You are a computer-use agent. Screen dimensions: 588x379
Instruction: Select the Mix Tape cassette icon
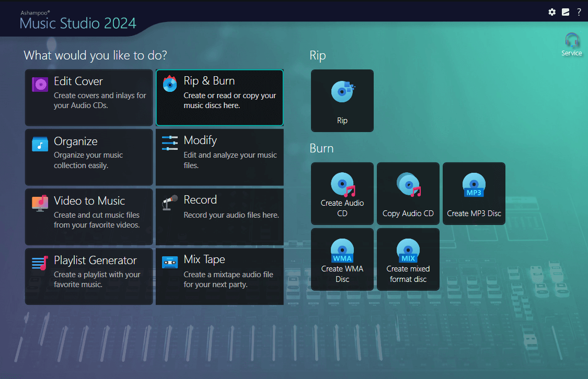click(x=169, y=262)
